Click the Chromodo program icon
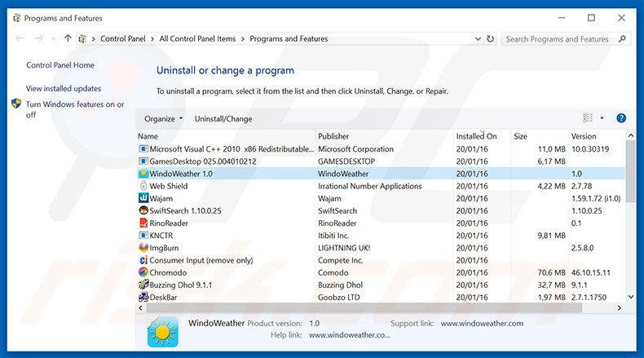 [x=143, y=272]
